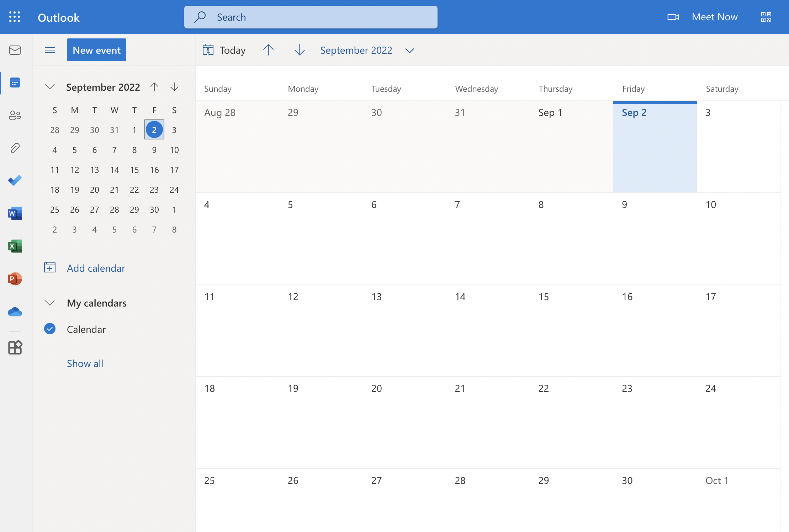The image size is (789, 532).
Task: Click the New event button
Action: pyautogui.click(x=96, y=50)
